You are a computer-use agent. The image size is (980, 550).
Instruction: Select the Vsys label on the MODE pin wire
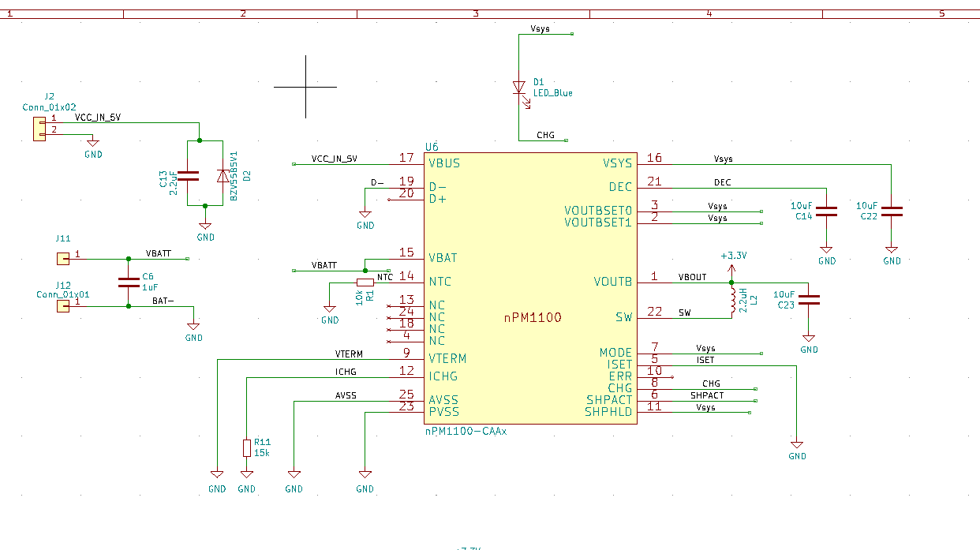[x=705, y=349]
